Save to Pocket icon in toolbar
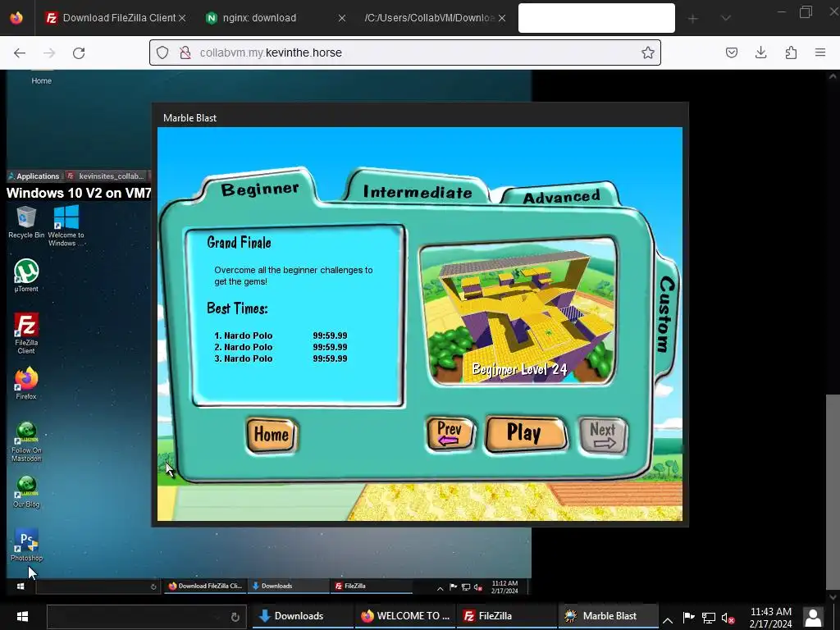 731,52
